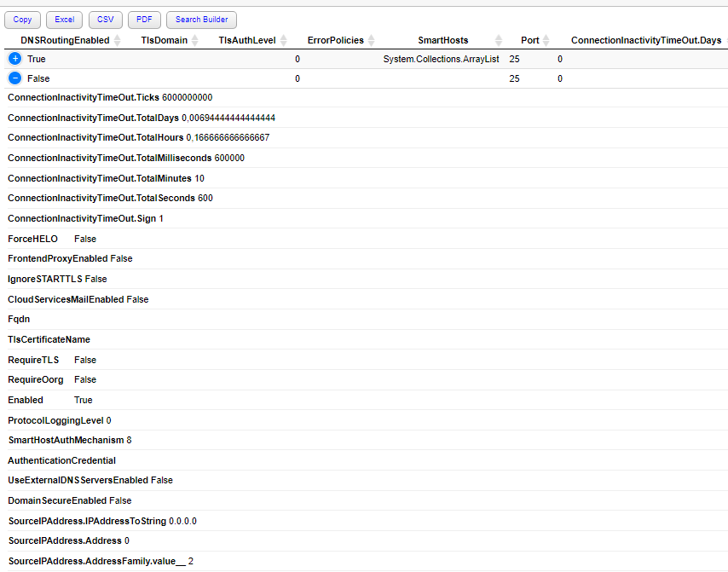The image size is (728, 572).
Task: Sort by DNSRoutingEnabled column
Action: click(65, 40)
